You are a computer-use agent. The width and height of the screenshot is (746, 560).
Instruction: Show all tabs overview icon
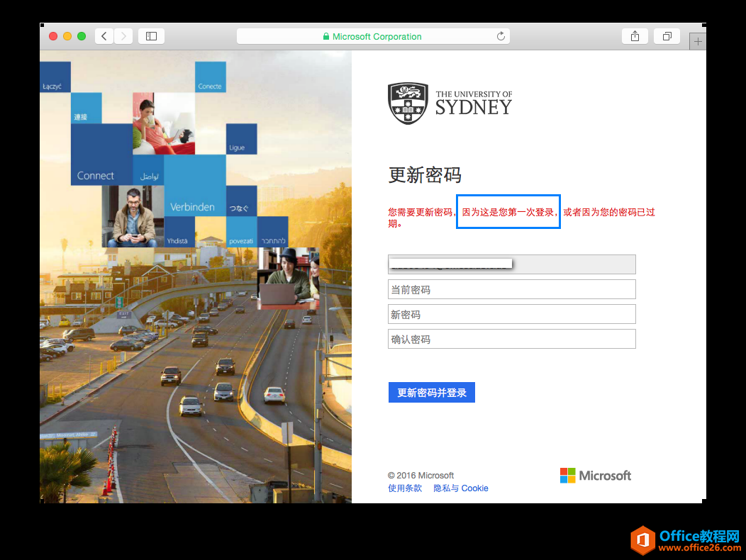click(667, 36)
